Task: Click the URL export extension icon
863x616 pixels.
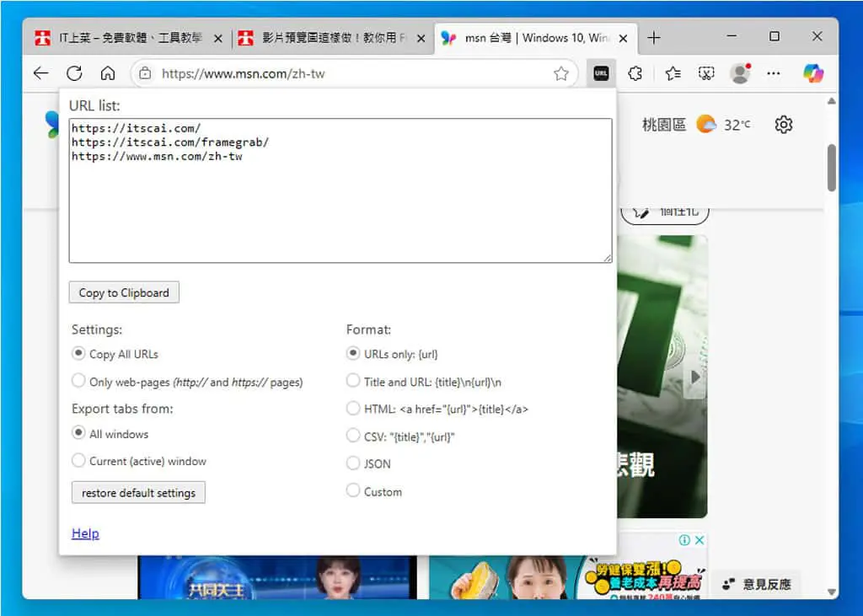Action: (x=601, y=73)
